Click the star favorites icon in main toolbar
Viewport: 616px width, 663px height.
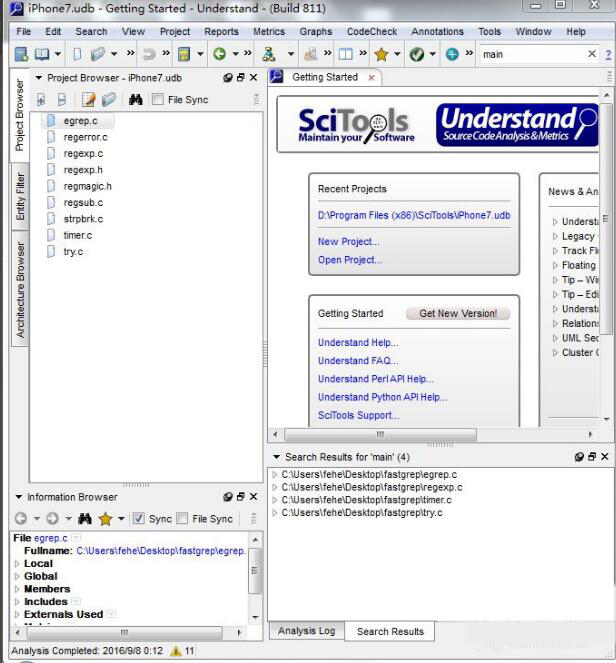tap(381, 54)
